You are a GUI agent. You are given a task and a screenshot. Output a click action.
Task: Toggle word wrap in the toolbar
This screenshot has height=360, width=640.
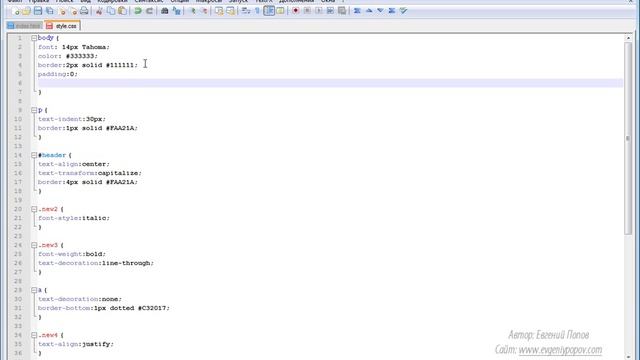pos(246,11)
